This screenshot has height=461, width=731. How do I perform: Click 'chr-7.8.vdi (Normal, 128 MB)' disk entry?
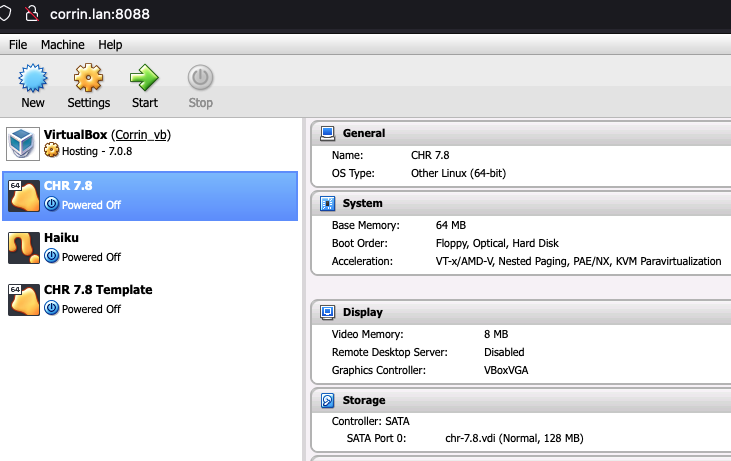point(514,438)
